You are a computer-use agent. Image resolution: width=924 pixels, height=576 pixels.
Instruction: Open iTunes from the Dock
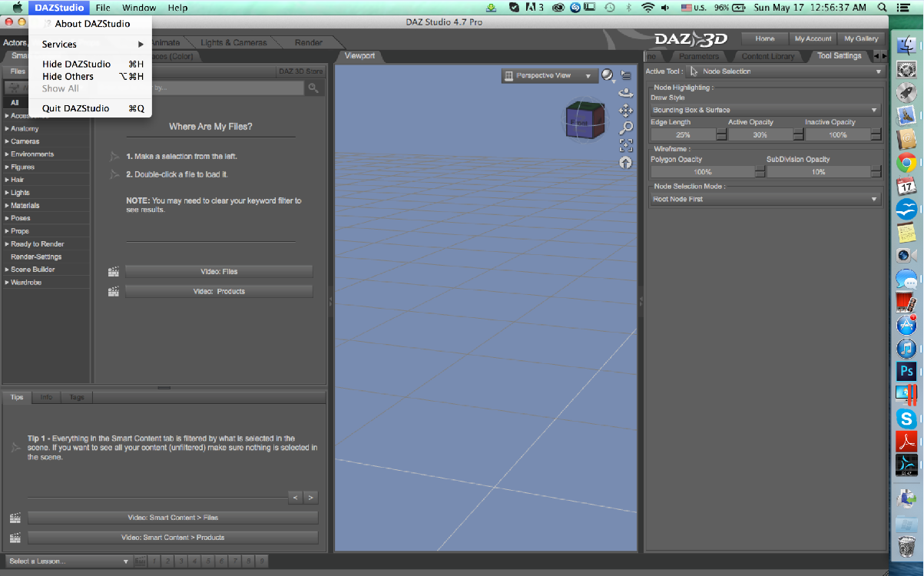coord(906,349)
